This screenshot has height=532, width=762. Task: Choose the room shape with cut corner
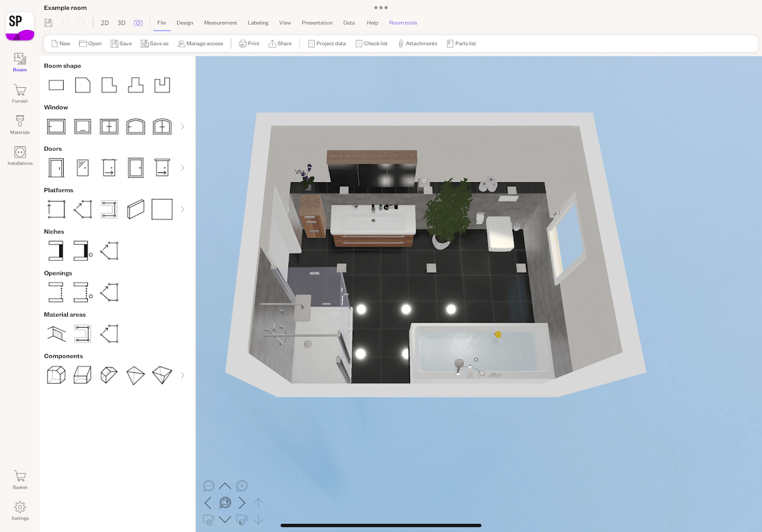[83, 85]
